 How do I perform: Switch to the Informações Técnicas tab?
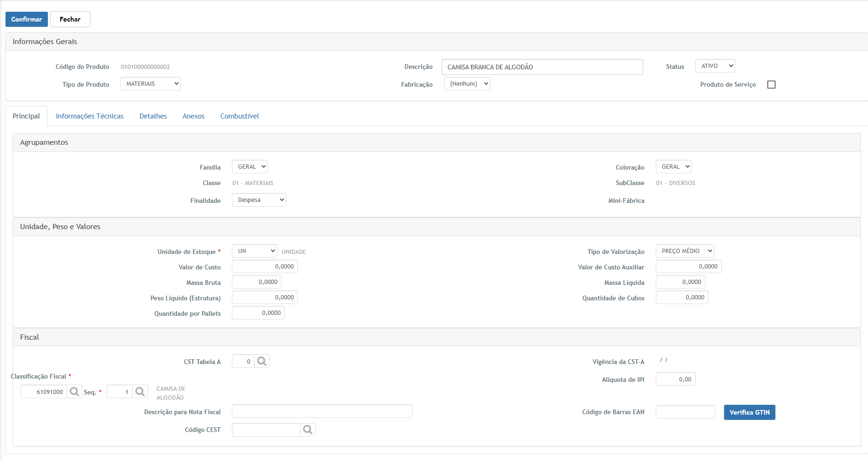pos(89,116)
